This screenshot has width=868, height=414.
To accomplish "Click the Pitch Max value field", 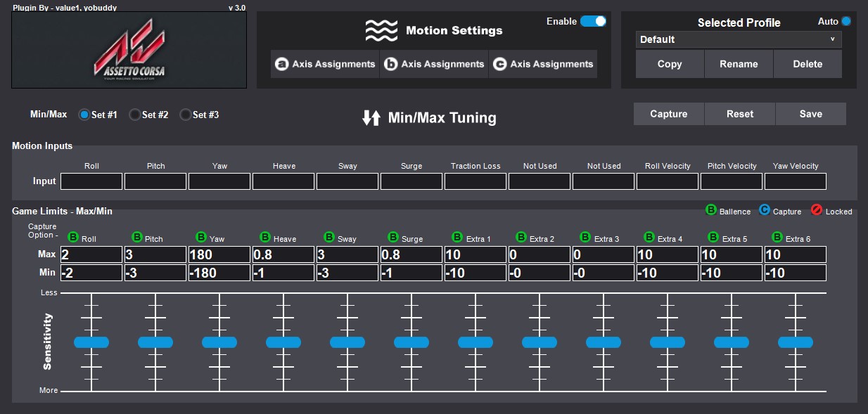I will click(155, 254).
